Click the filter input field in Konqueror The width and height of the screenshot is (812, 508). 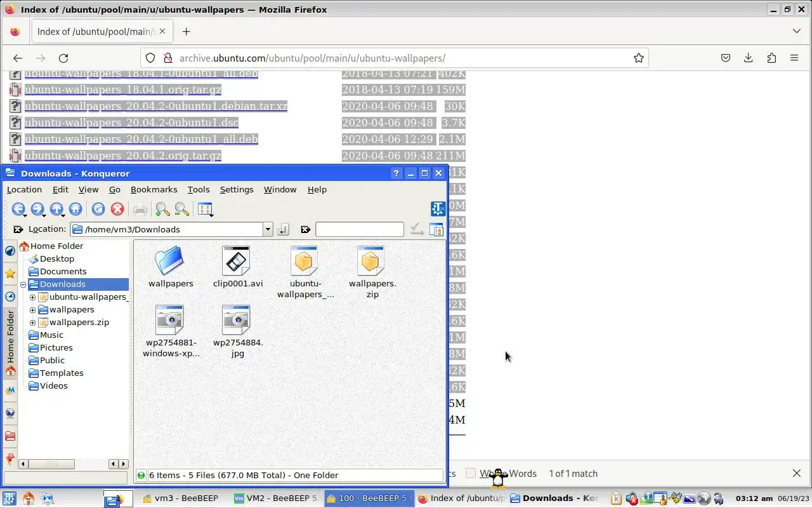(359, 229)
